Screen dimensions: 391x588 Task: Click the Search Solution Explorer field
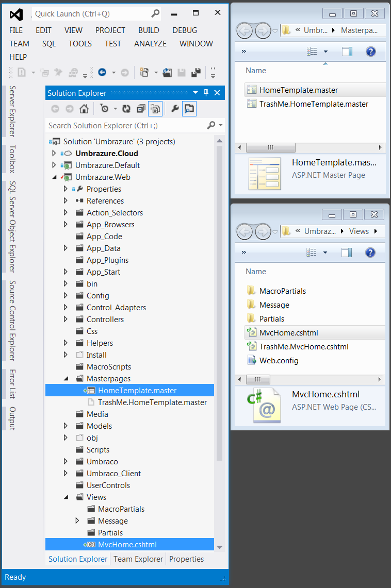(x=126, y=125)
